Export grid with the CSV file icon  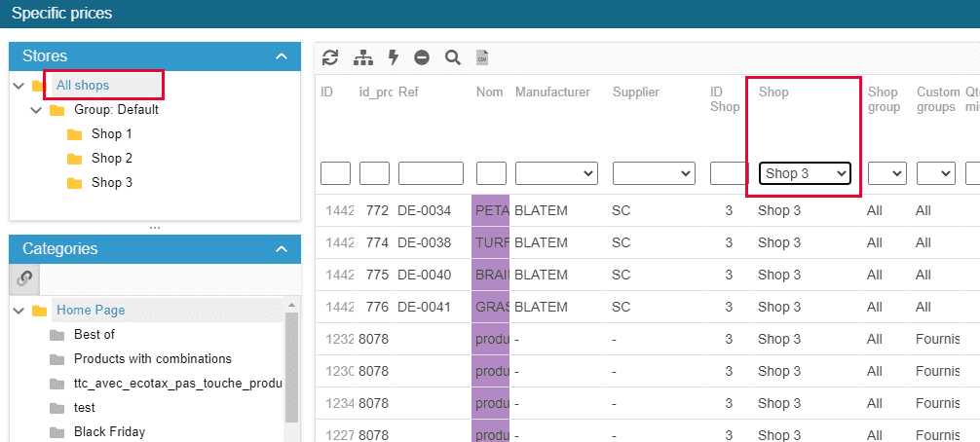coord(481,58)
